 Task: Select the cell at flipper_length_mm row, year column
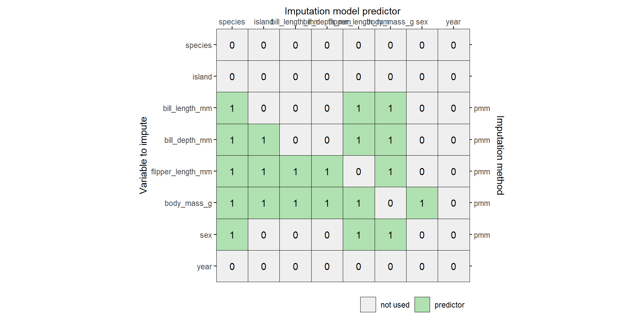[453, 171]
